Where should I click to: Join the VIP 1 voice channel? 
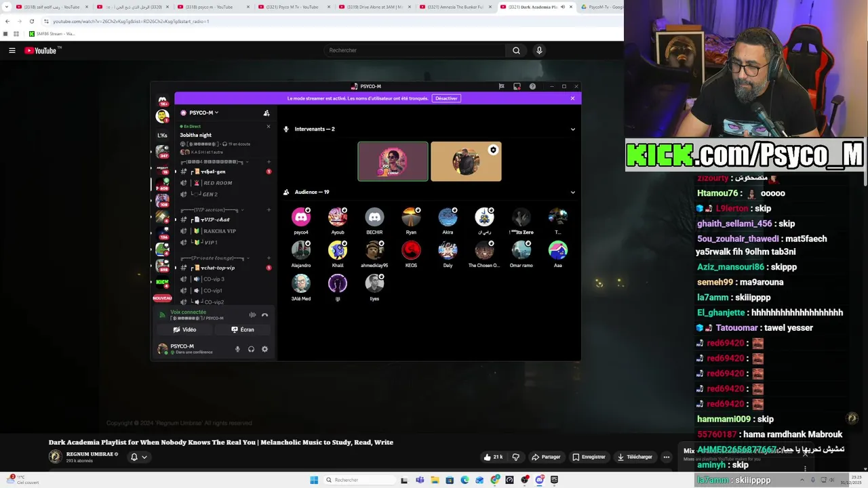click(x=225, y=242)
